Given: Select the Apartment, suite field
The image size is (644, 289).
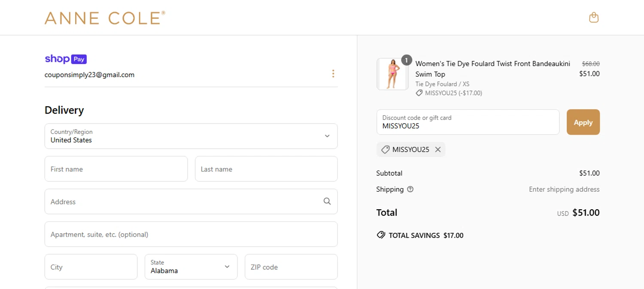Looking at the screenshot, I should click(x=191, y=234).
